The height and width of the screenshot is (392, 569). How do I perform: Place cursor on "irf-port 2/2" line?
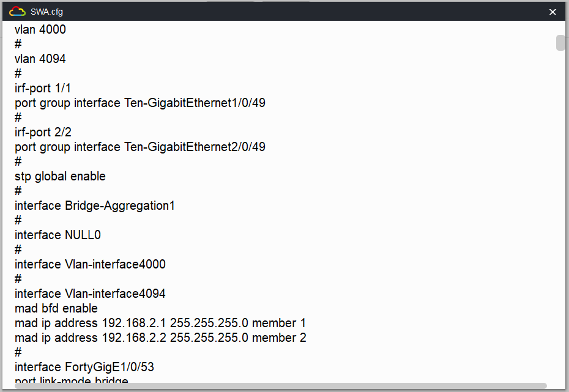click(x=43, y=132)
